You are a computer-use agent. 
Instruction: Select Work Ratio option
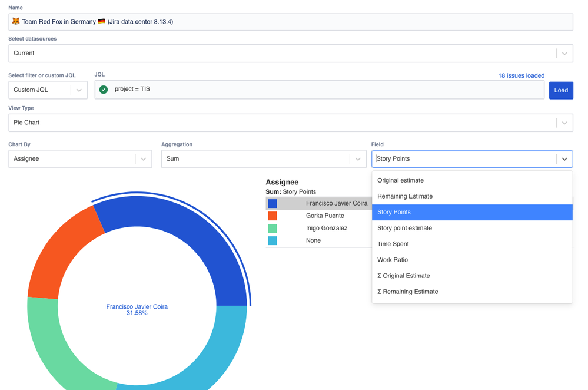point(472,260)
